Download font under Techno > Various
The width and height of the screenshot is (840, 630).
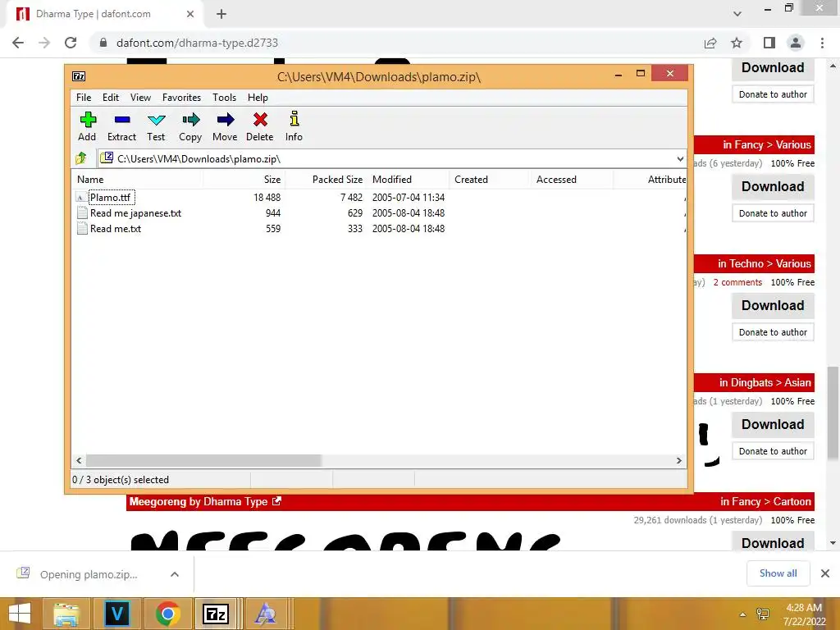coord(773,306)
